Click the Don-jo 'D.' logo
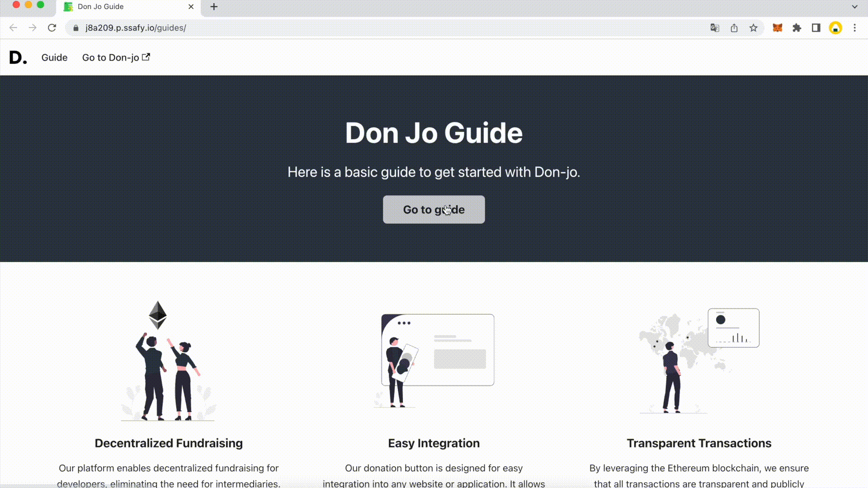Image resolution: width=868 pixels, height=488 pixels. pyautogui.click(x=18, y=57)
